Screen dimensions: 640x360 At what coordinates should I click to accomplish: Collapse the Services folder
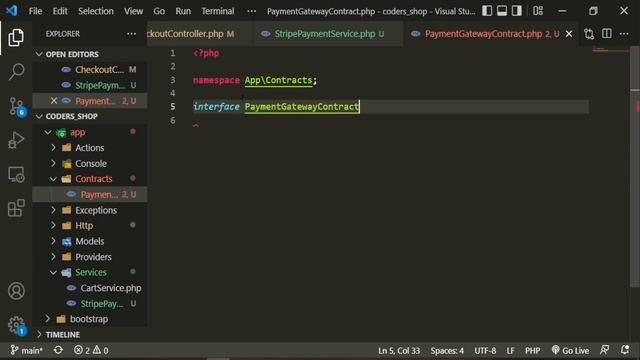point(53,272)
